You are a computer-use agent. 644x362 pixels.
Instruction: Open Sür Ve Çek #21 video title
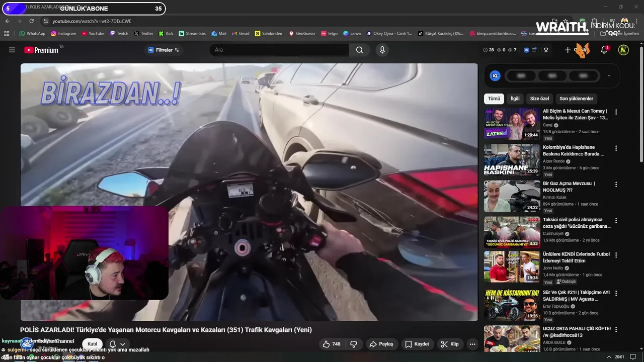click(x=576, y=295)
